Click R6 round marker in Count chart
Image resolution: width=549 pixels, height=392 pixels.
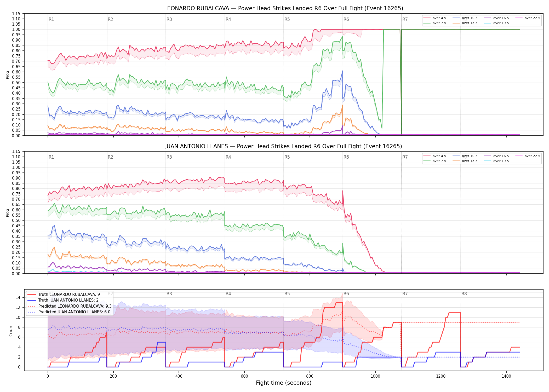point(346,294)
